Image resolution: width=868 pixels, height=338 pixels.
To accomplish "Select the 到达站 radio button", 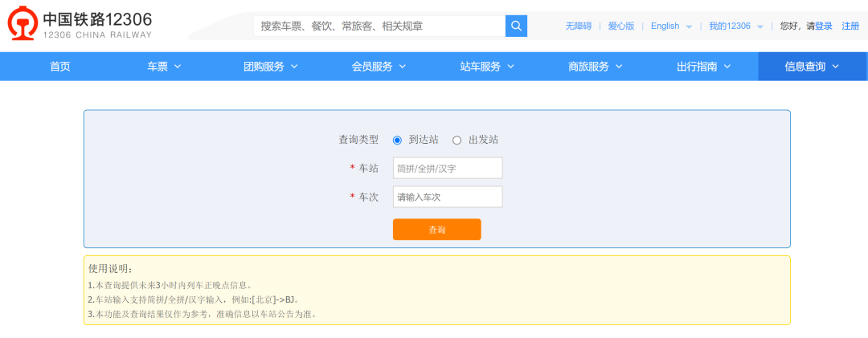I will point(397,140).
